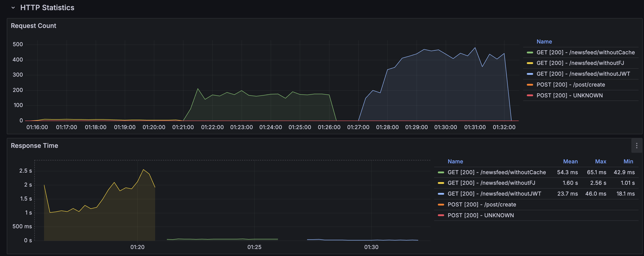Click the Request Count panel title
Image resolution: width=644 pixels, height=256 pixels.
(33, 26)
